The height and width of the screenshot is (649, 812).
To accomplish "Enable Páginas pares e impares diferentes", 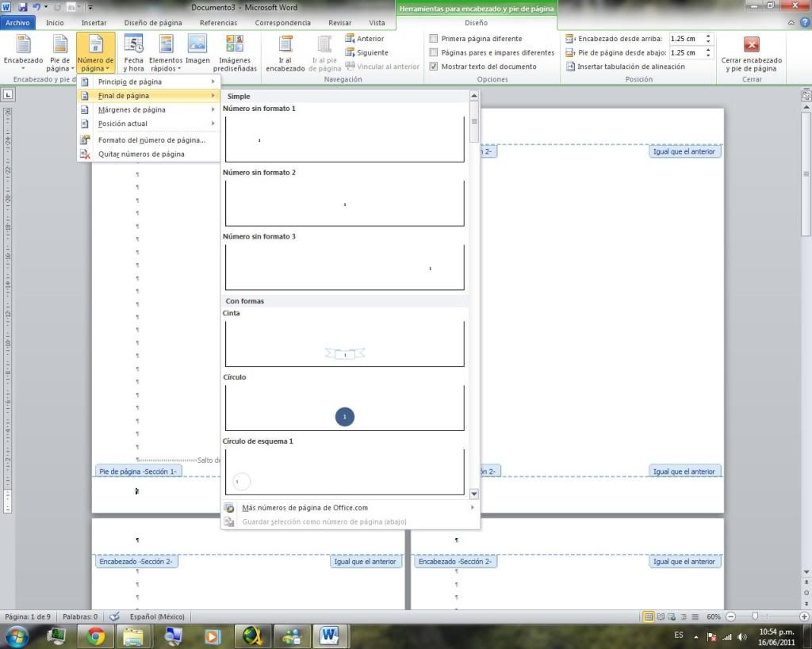I will point(434,52).
